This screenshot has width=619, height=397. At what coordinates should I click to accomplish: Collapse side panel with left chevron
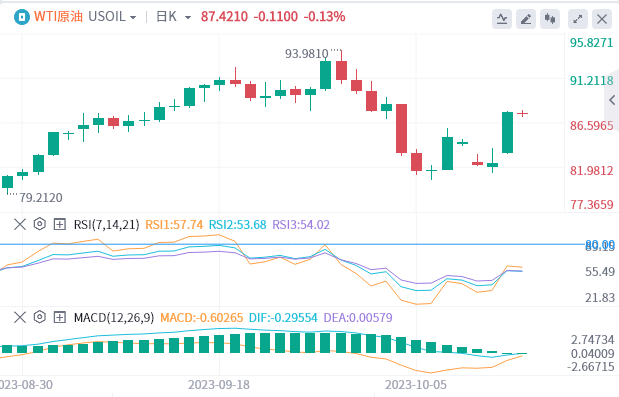[612, 100]
